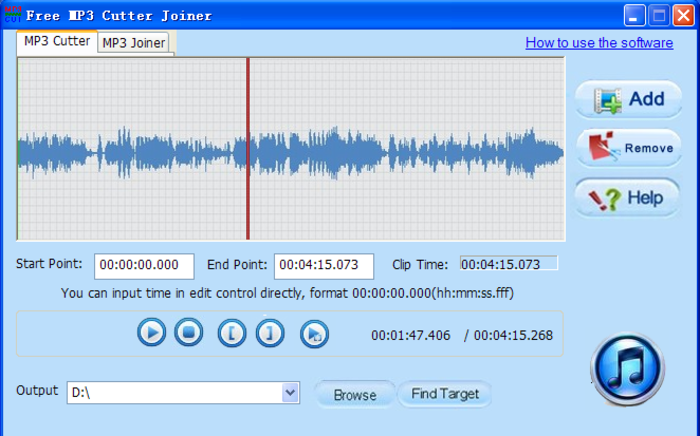Image resolution: width=700 pixels, height=436 pixels.
Task: Open the Help button
Action: pyautogui.click(x=628, y=197)
